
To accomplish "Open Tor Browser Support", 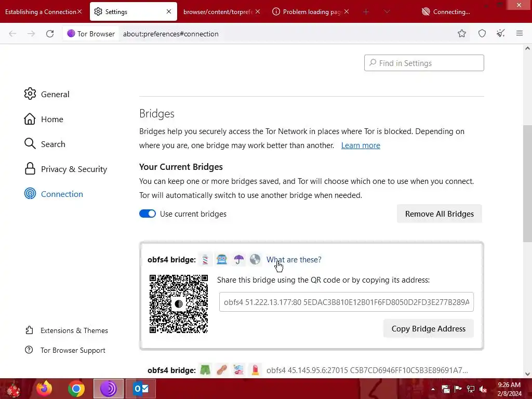I will (x=65, y=350).
